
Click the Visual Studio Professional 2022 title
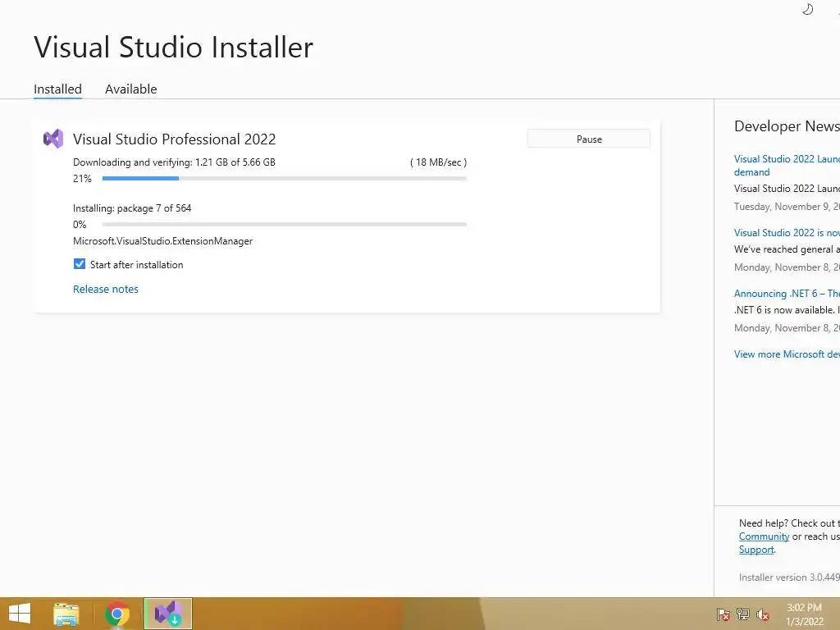click(174, 139)
